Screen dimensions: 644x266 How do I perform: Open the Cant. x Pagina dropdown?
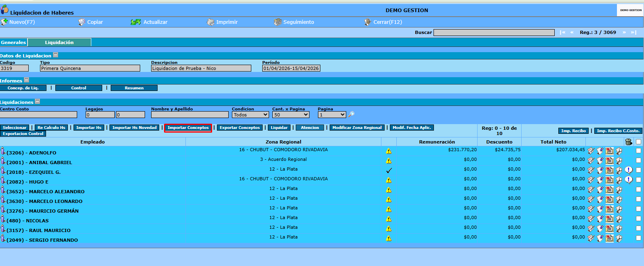point(291,115)
